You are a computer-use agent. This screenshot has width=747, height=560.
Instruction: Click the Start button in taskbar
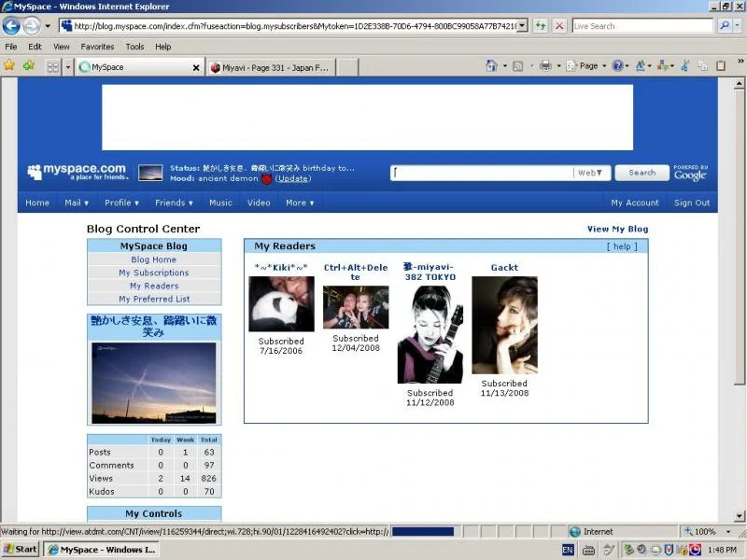point(21,549)
